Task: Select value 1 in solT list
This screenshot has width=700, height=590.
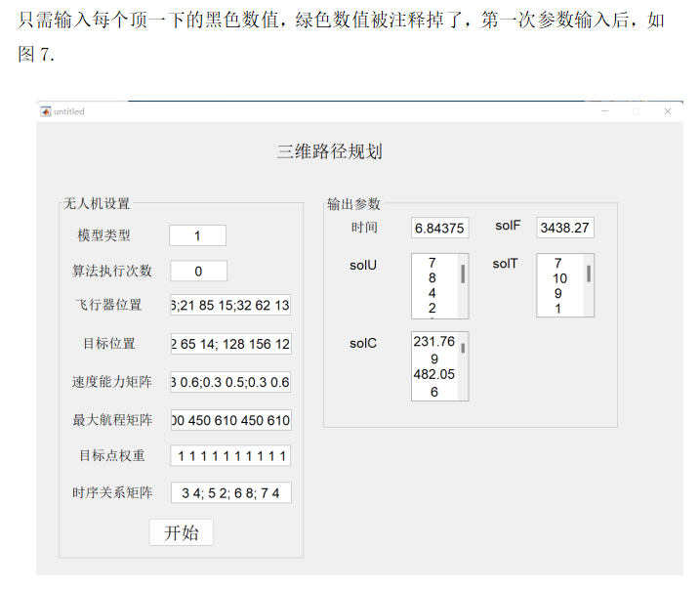Action: [x=558, y=308]
